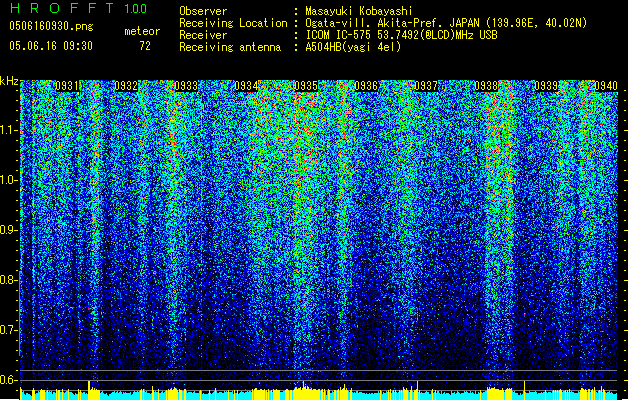Click time marker 0936

[366, 86]
